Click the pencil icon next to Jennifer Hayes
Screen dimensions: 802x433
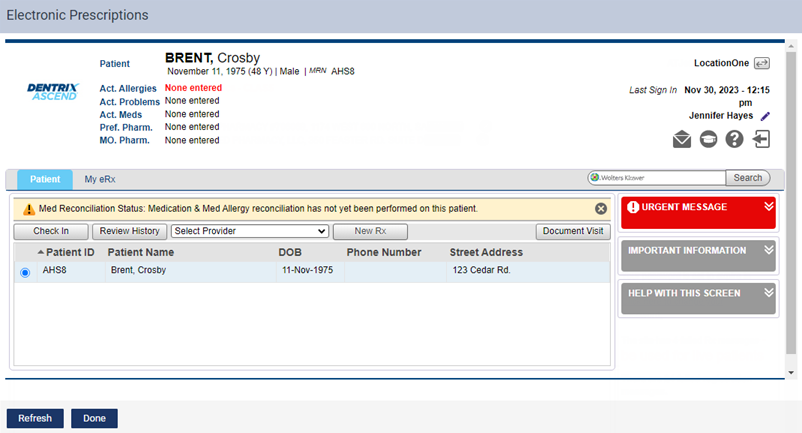[766, 116]
